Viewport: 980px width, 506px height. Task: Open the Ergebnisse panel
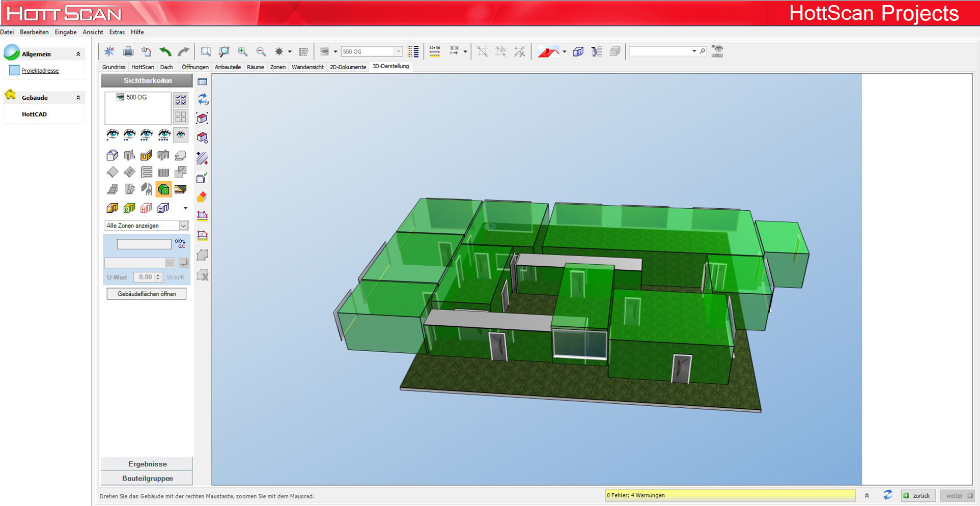click(x=147, y=464)
